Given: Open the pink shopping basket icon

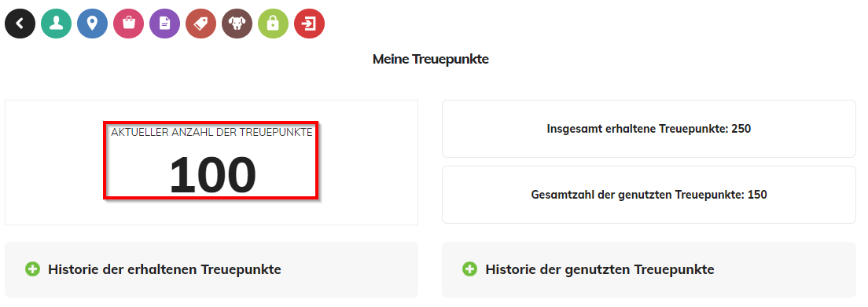Looking at the screenshot, I should click(128, 24).
